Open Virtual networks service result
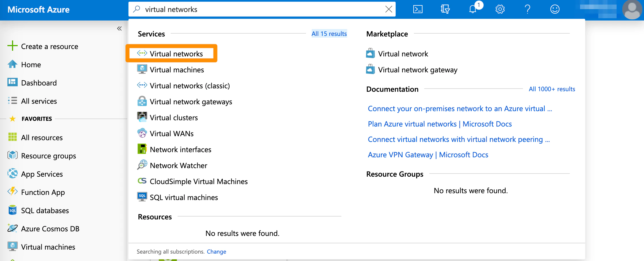 pyautogui.click(x=176, y=54)
